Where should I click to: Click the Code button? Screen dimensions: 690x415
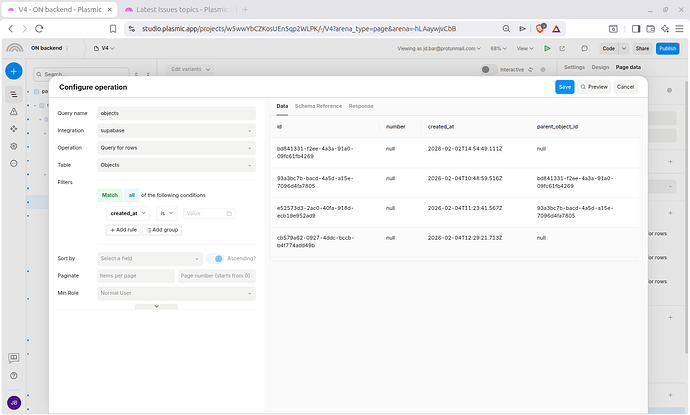[x=609, y=48]
